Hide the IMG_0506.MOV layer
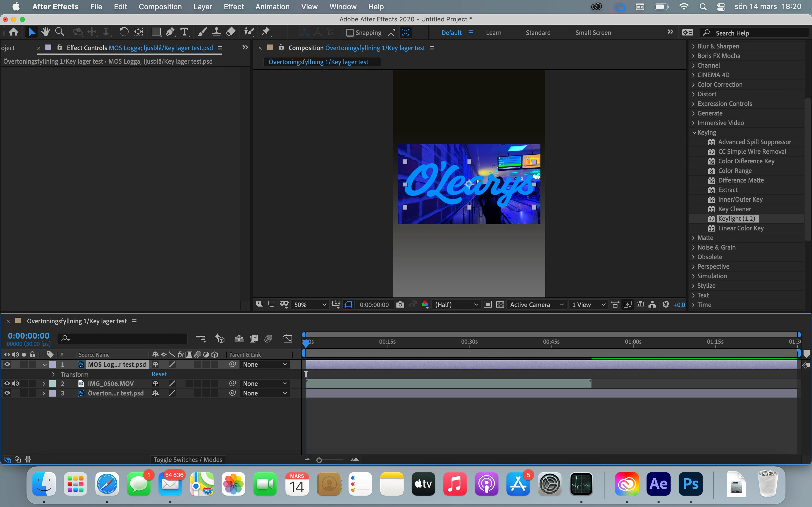The height and width of the screenshot is (507, 812). pyautogui.click(x=7, y=383)
